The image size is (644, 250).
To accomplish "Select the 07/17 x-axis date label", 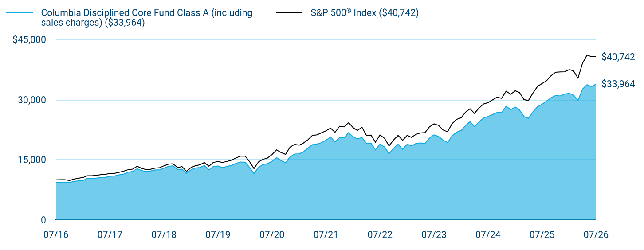I will point(110,235).
